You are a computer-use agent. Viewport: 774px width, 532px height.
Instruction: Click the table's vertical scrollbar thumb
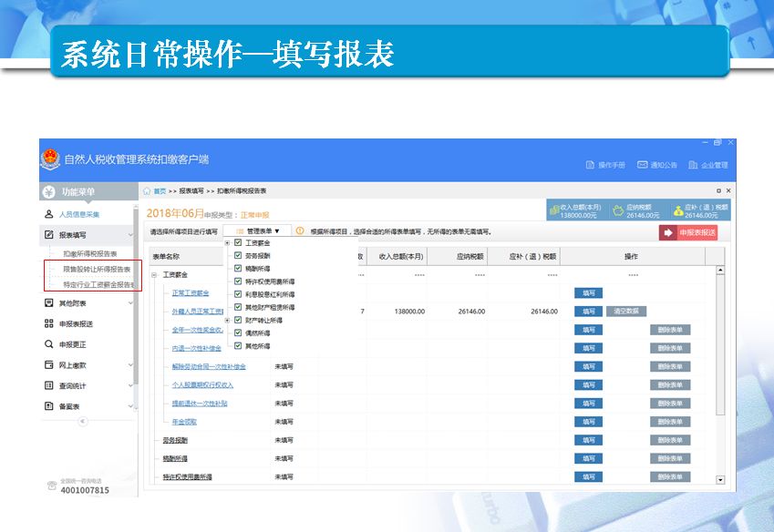coord(720,344)
